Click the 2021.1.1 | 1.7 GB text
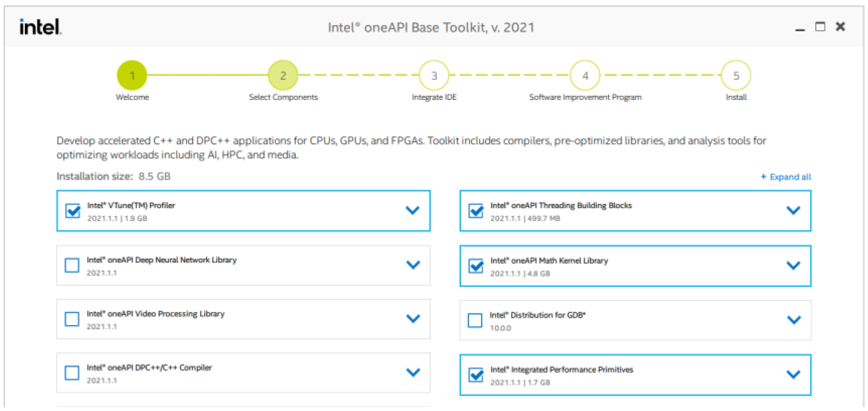Image resolution: width=868 pixels, height=411 pixels. tap(520, 383)
